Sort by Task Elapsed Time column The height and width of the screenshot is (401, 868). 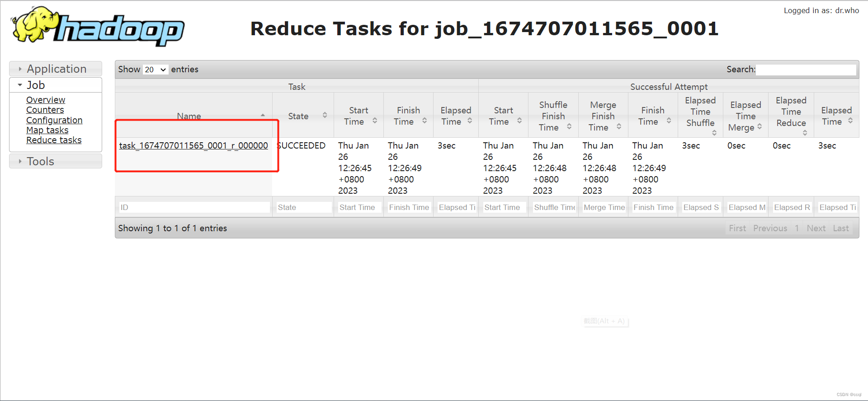pyautogui.click(x=456, y=116)
